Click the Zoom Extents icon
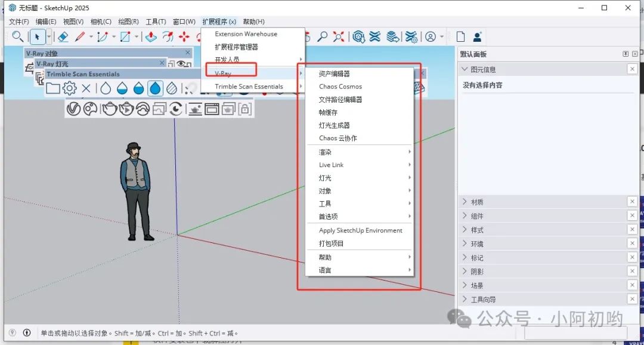This screenshot has height=345, width=644. pyautogui.click(x=339, y=37)
